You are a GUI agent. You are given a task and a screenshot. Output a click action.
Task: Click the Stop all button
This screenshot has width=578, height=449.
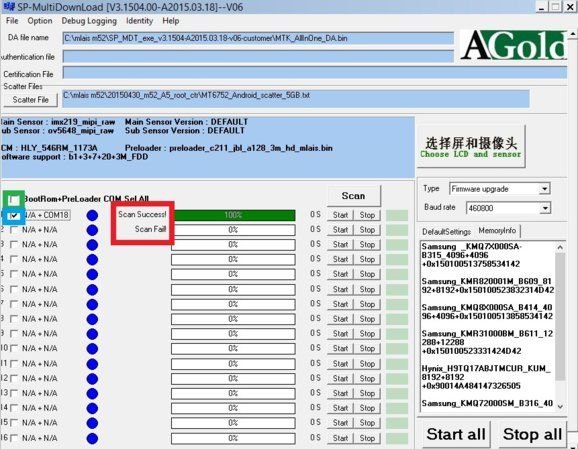[532, 434]
